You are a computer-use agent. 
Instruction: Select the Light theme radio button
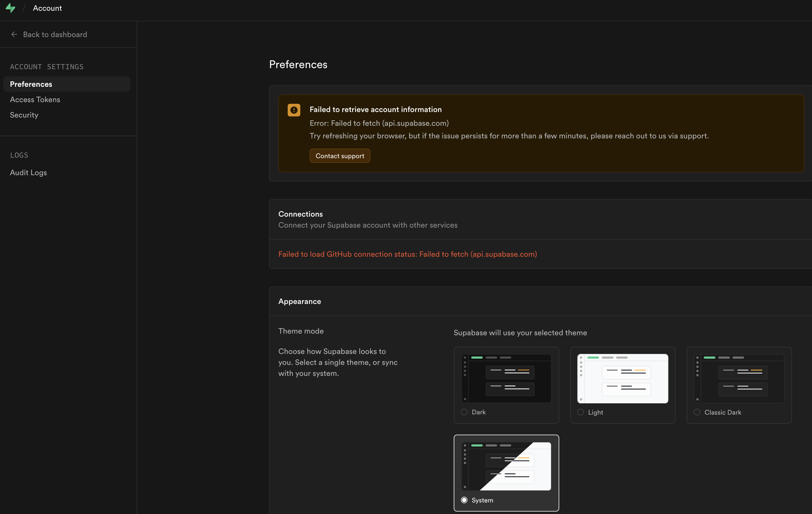(x=580, y=412)
